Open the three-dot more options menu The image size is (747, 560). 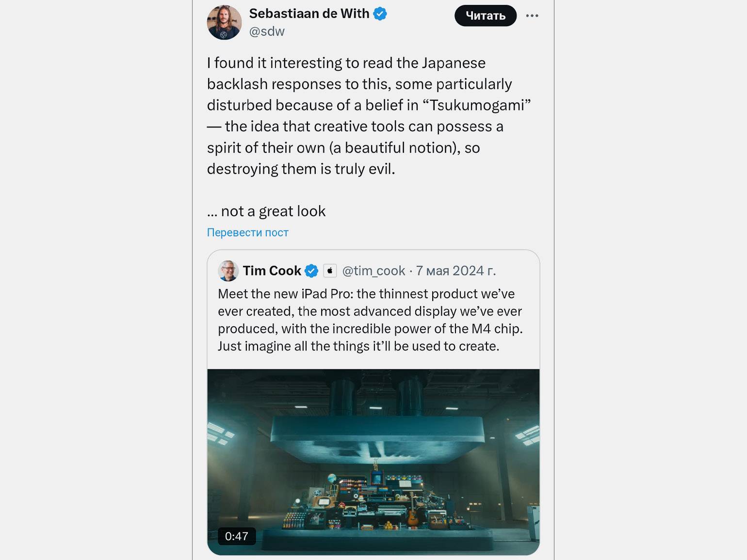click(x=532, y=16)
